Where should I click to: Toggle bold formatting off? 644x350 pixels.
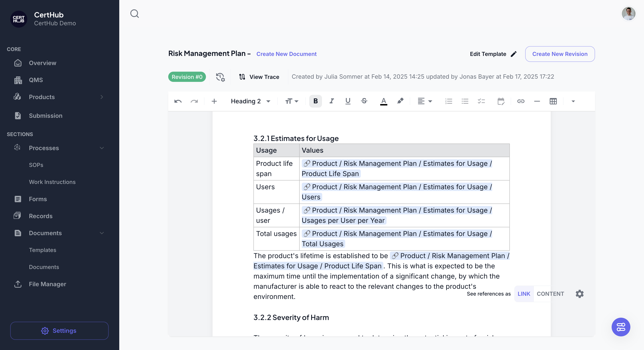(315, 101)
